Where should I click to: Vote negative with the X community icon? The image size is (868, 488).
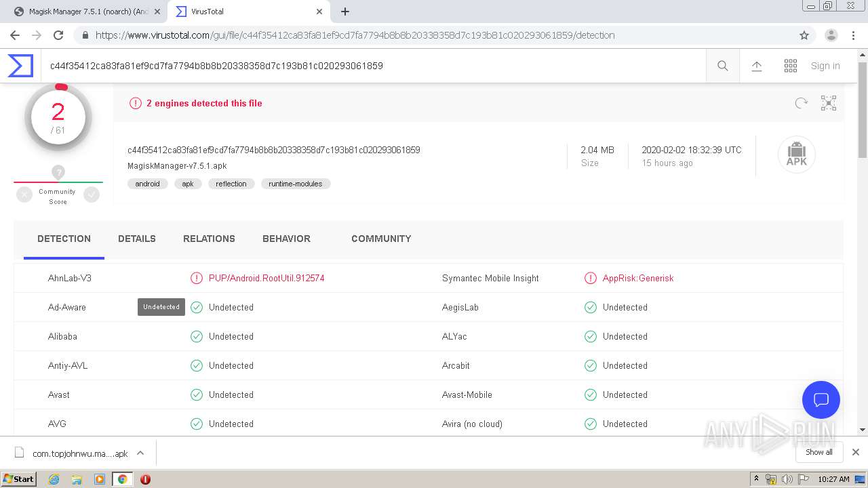click(x=24, y=195)
